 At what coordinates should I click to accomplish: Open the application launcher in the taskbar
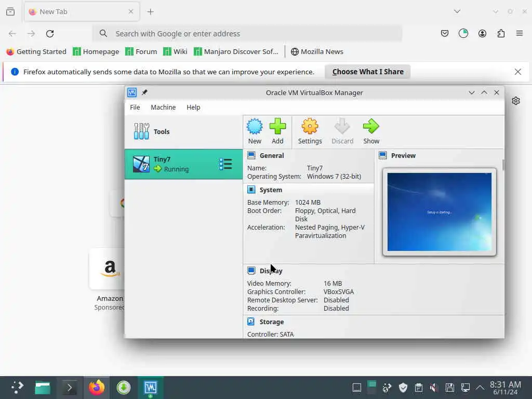point(17,387)
